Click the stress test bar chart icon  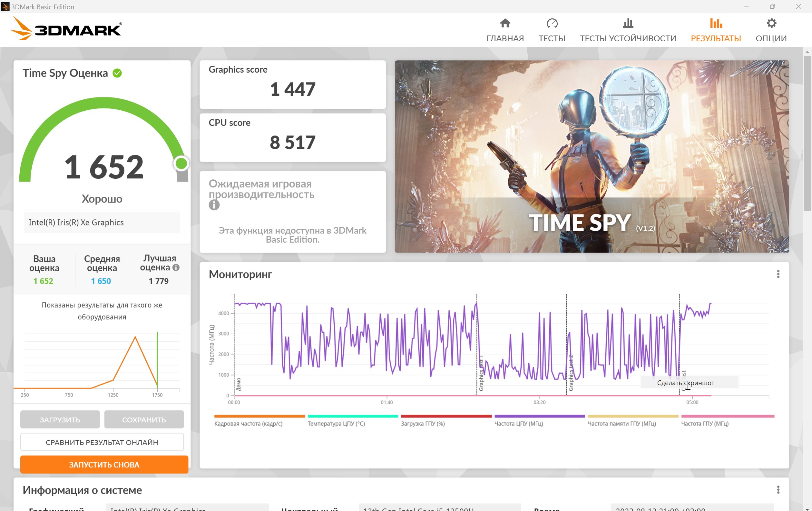click(628, 23)
